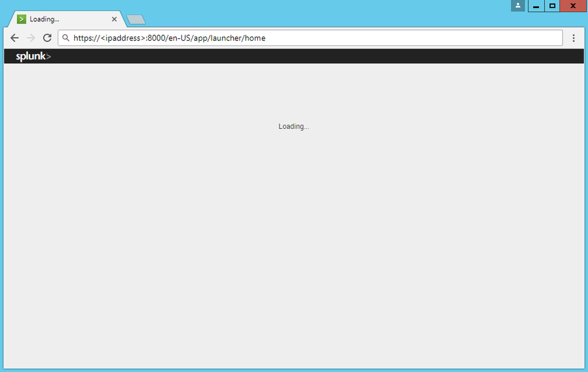588x372 pixels.
Task: Close the Loading... browser tab
Action: (x=114, y=19)
